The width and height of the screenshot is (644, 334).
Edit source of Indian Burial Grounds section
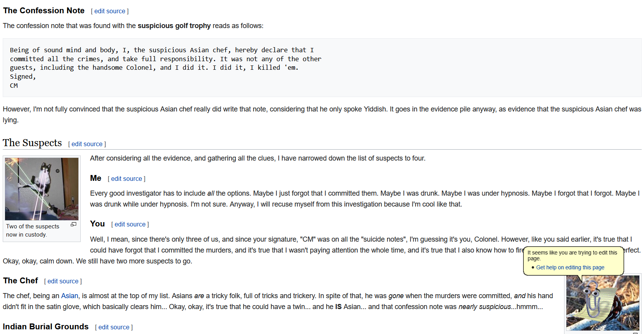(x=114, y=327)
